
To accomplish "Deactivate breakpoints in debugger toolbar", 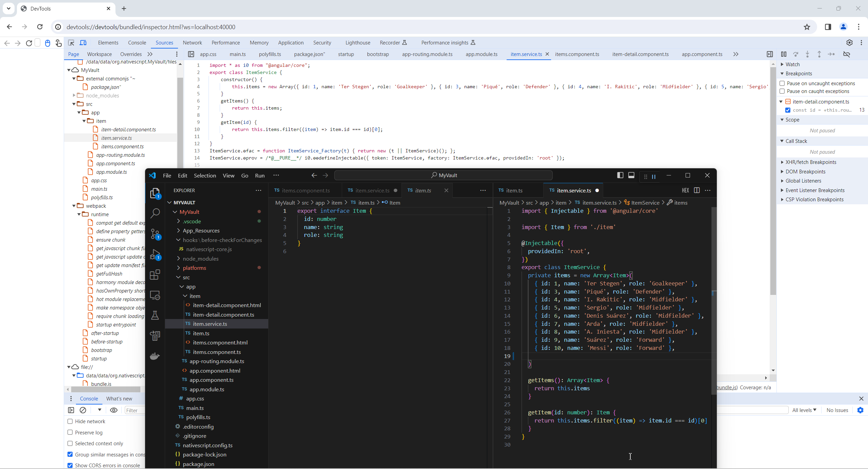I will [847, 54].
